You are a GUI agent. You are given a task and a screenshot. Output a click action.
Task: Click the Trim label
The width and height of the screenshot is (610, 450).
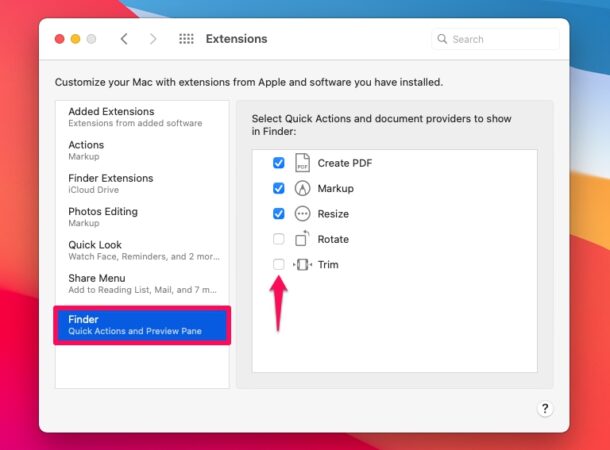(x=328, y=264)
